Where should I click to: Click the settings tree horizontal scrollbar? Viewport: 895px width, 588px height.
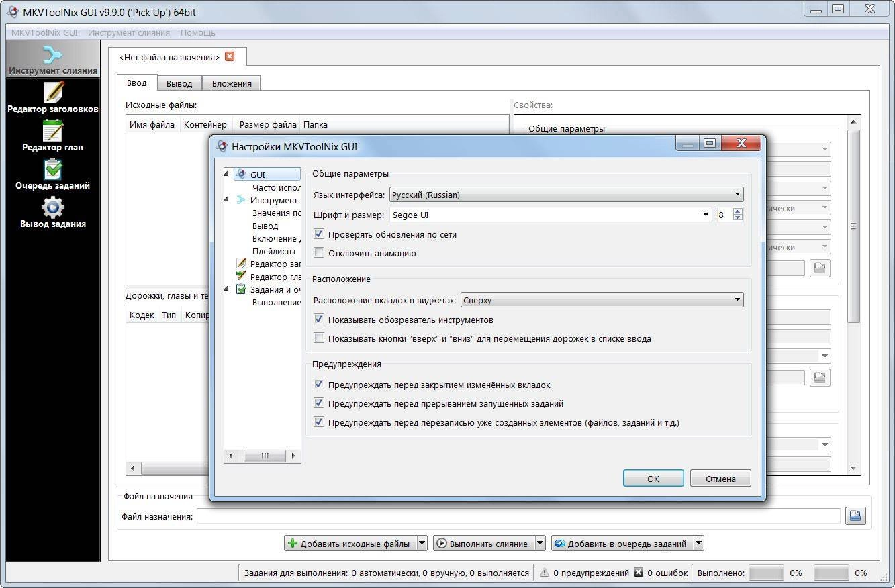[x=263, y=456]
